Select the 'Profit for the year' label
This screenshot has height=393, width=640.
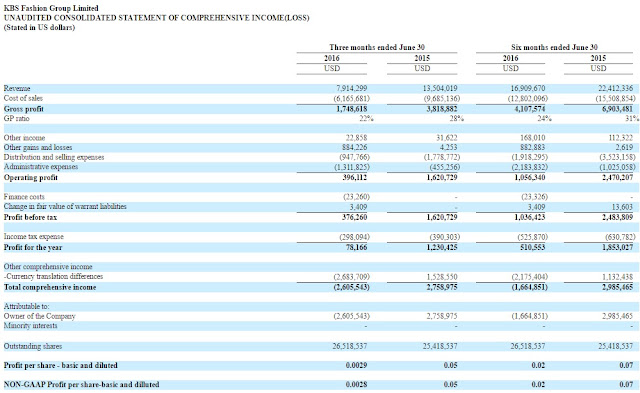click(x=33, y=247)
